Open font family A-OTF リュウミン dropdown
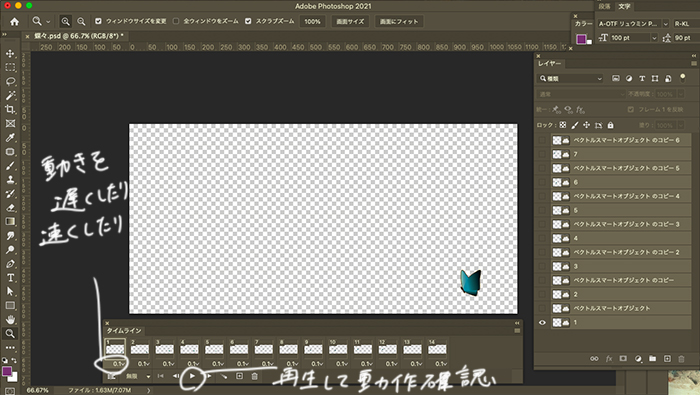The height and width of the screenshot is (395, 700). click(666, 24)
